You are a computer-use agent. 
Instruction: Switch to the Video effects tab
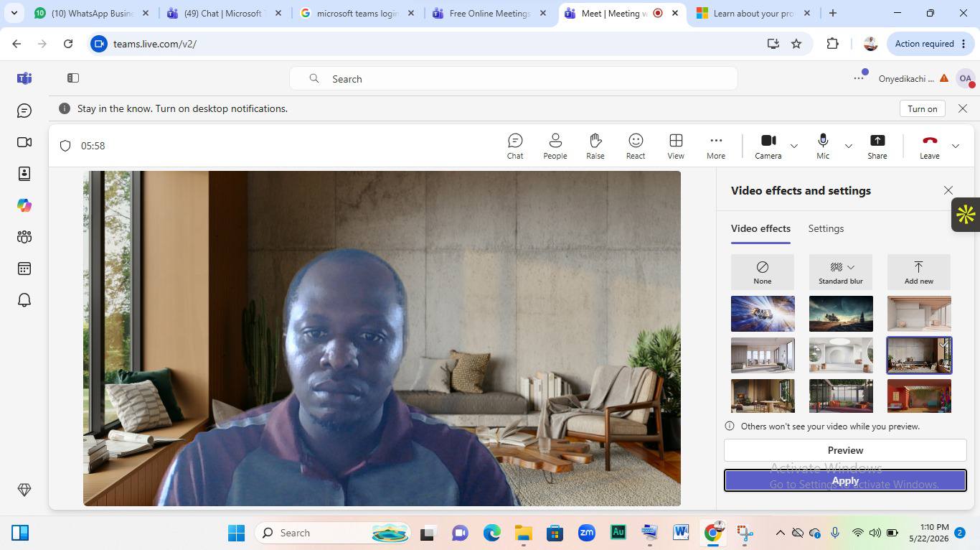760,228
